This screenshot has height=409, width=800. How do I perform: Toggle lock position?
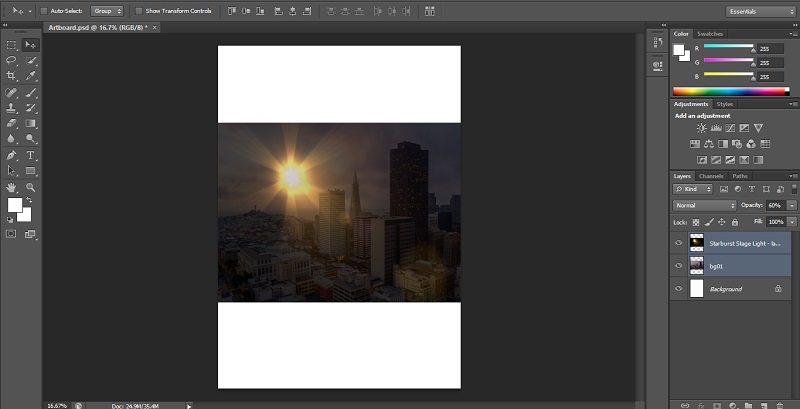[721, 222]
